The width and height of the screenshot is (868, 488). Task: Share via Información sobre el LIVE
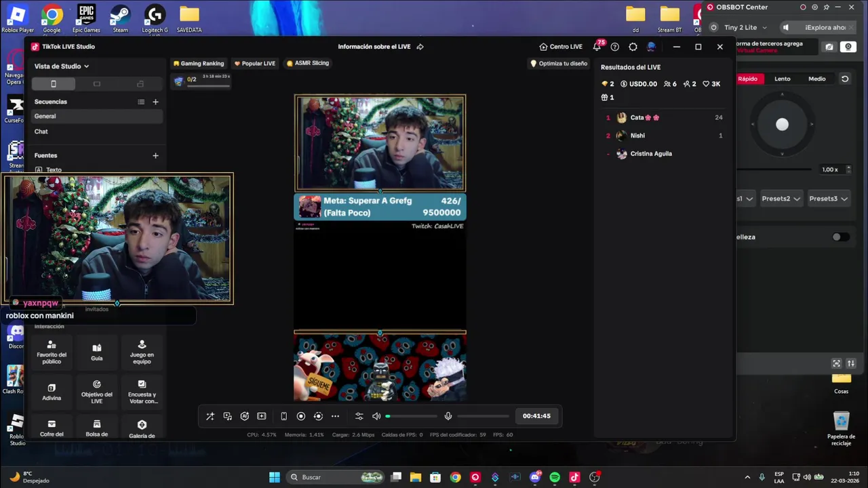(380, 47)
